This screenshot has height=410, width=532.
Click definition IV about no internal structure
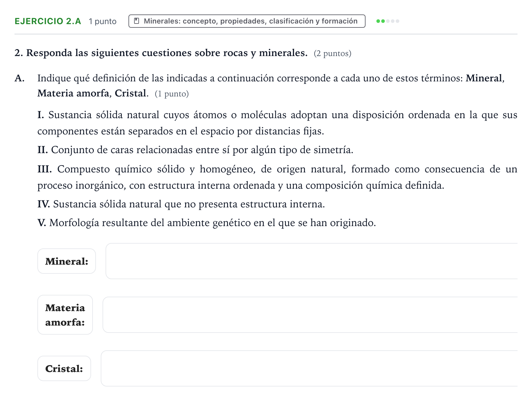[x=181, y=204]
